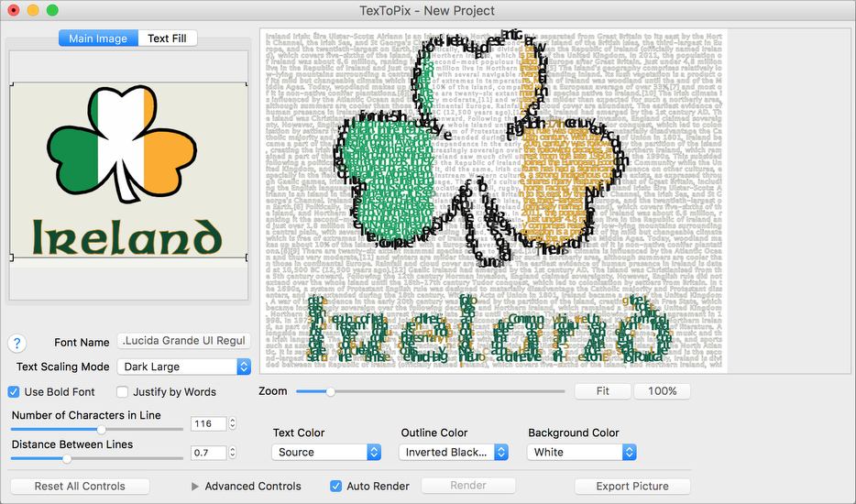The height and width of the screenshot is (504, 856).
Task: Click the Distance Between Lines slider
Action: click(97, 459)
